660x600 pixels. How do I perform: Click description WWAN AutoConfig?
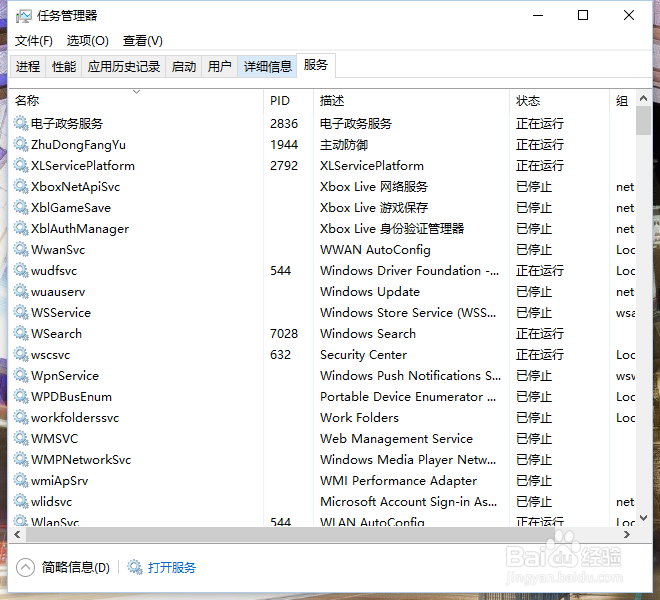(x=375, y=250)
